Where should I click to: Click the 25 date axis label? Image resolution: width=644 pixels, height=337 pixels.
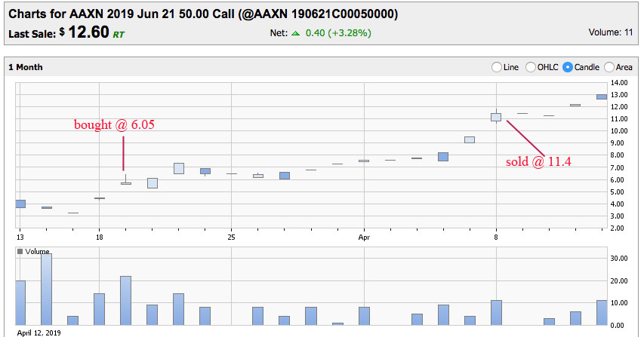click(x=231, y=237)
